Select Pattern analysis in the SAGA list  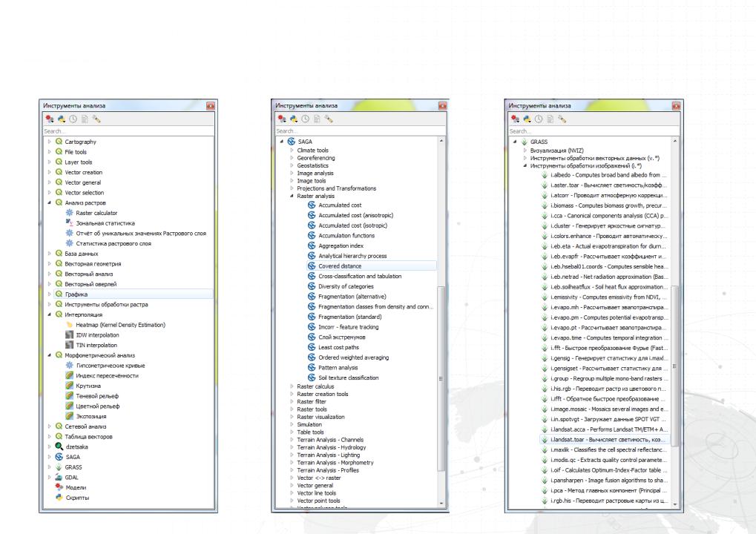[338, 368]
